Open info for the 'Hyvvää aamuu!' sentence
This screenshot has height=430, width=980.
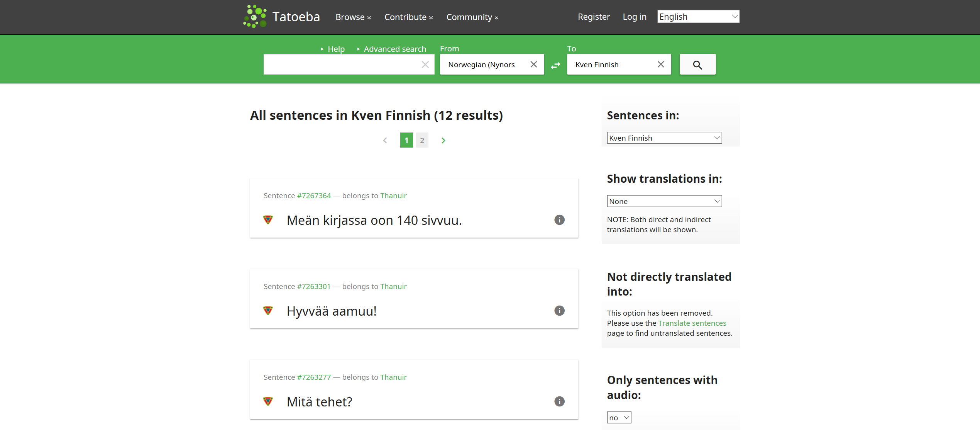559,311
